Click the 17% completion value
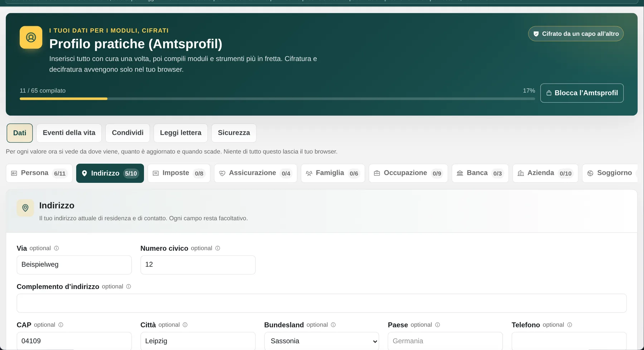Image resolution: width=644 pixels, height=350 pixels. pos(529,91)
